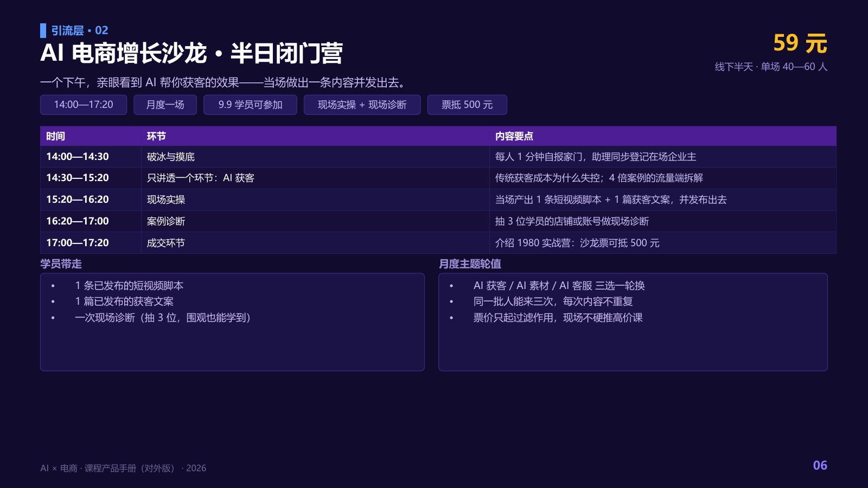Image resolution: width=868 pixels, height=488 pixels.
Task: Click the '引流层 · 02' section label
Action: [80, 30]
